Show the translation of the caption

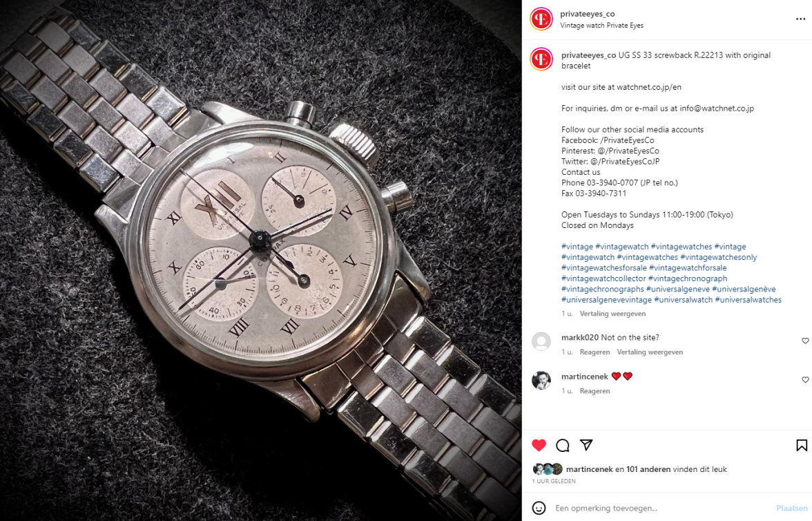coord(612,314)
